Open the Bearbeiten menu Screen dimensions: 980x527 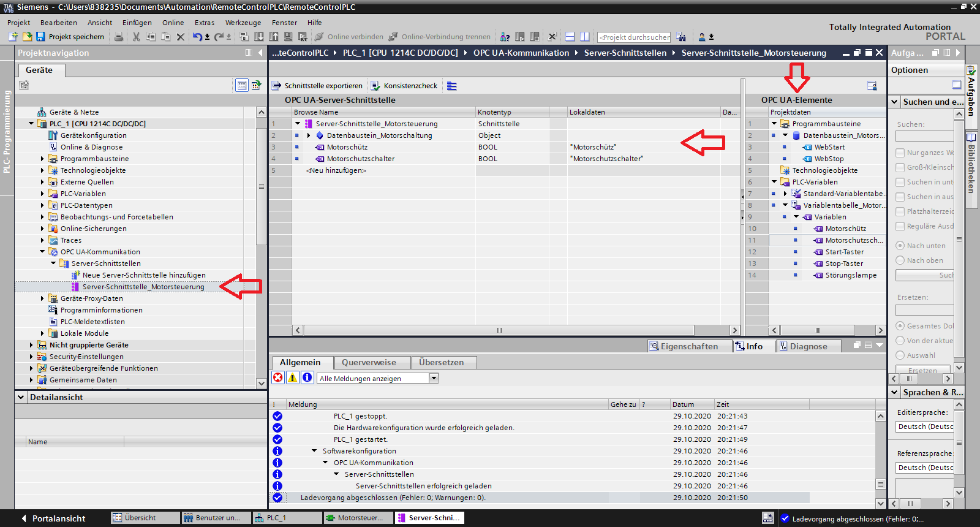point(59,23)
